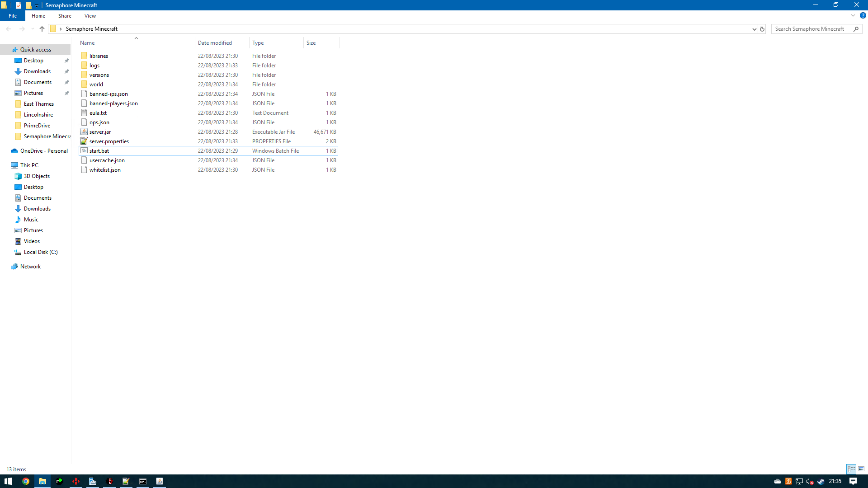Switch to large icons view

(x=861, y=469)
